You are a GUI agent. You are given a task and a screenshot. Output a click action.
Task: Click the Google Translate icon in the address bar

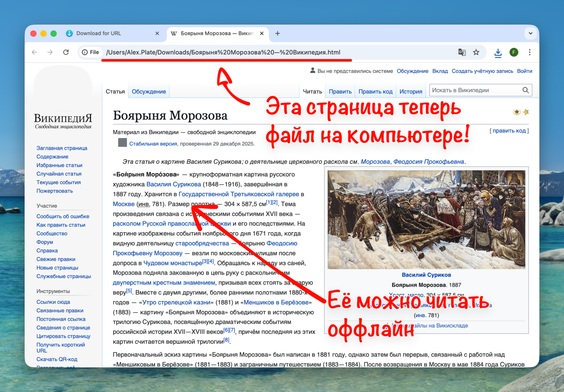pyautogui.click(x=462, y=52)
